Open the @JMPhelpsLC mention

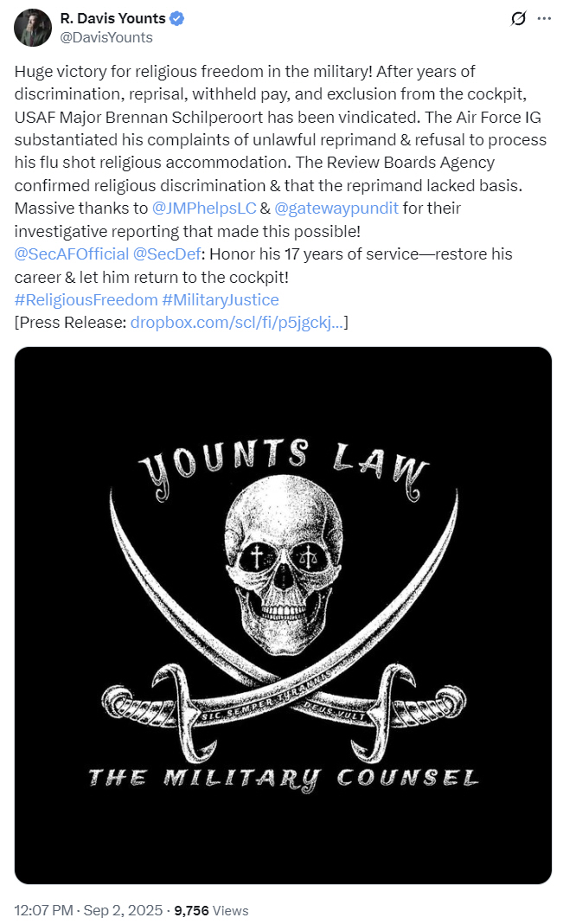pyautogui.click(x=204, y=208)
